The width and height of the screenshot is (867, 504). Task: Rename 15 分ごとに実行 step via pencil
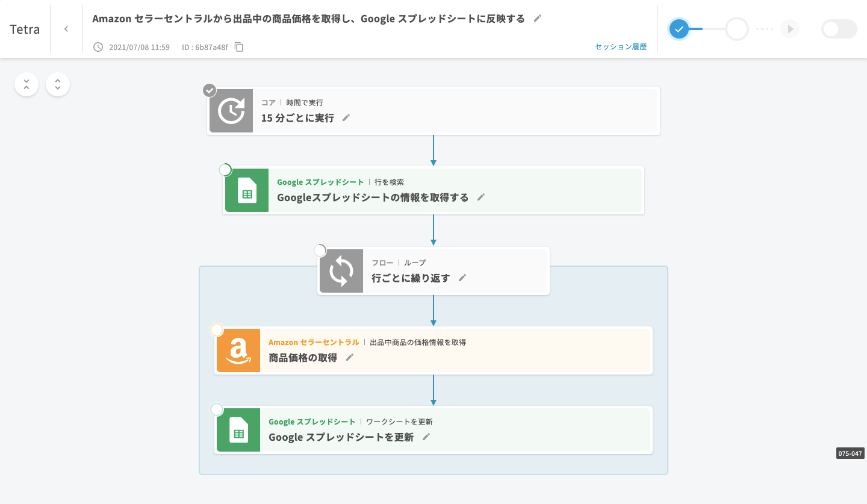(x=346, y=118)
